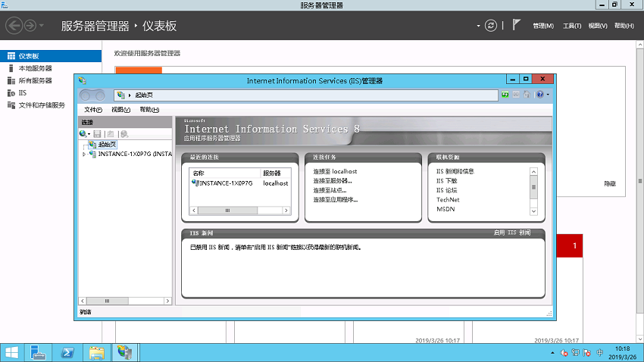This screenshot has width=644, height=362.
Task: Click the globe connect icon in Connections toolbar
Action: (83, 134)
